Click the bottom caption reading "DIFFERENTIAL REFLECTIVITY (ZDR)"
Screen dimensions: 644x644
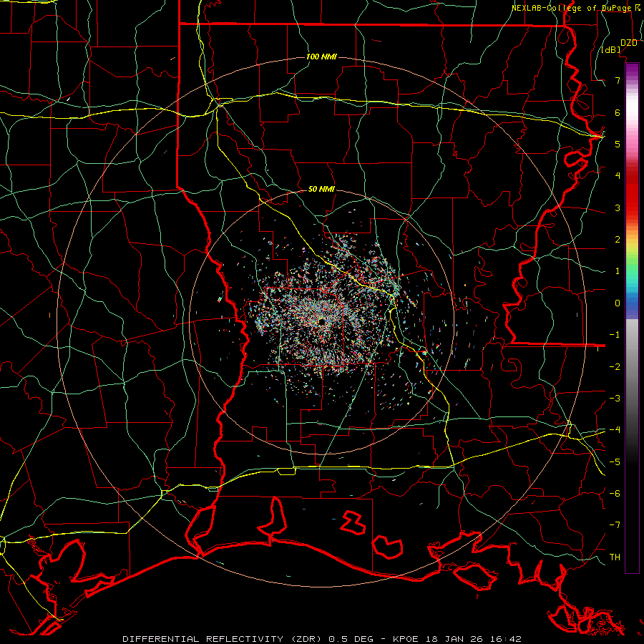coord(223,639)
